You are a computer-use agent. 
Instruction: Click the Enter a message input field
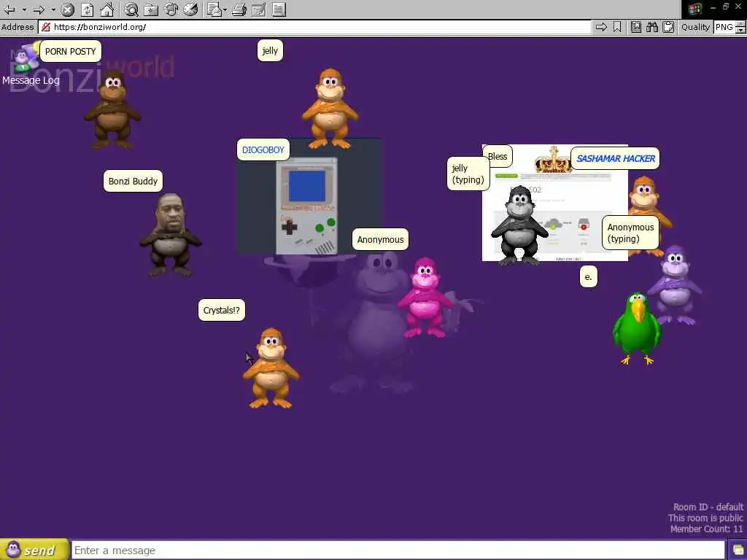click(398, 550)
